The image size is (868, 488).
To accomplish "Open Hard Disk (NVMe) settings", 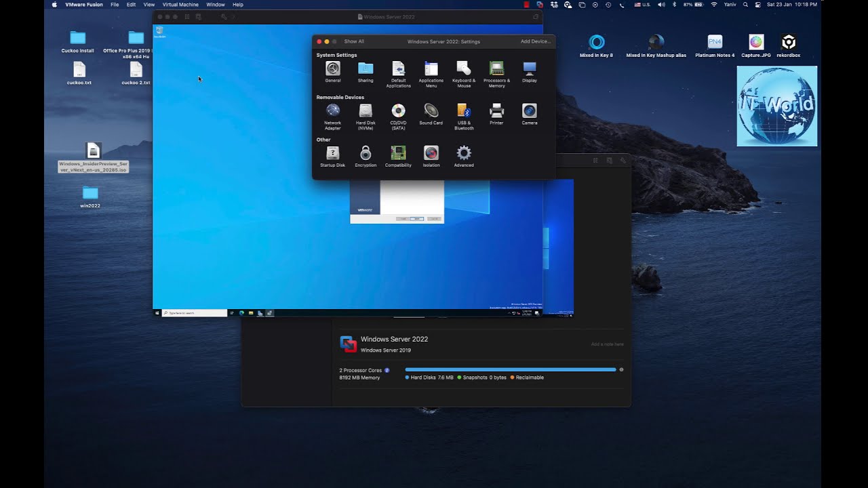I will point(366,110).
